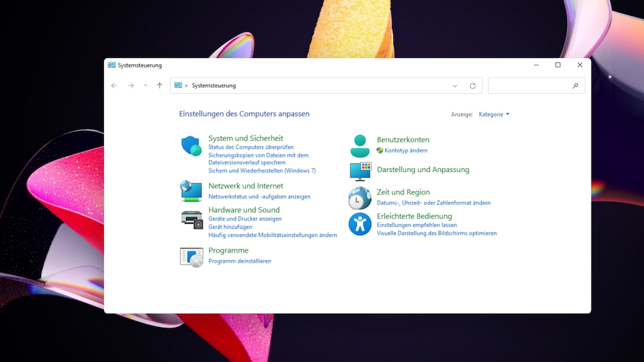Viewport: 644px width, 362px height.
Task: Open the Programme disc icon
Action: click(x=191, y=257)
